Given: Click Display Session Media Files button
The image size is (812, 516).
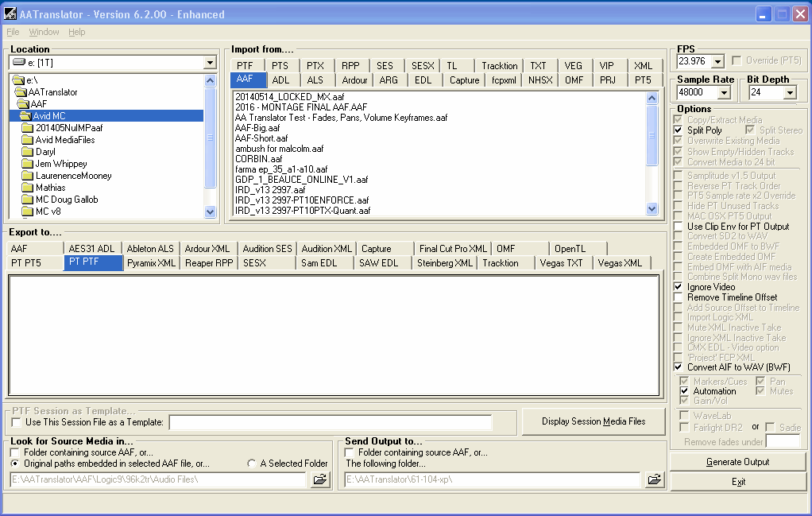Looking at the screenshot, I should coord(594,421).
